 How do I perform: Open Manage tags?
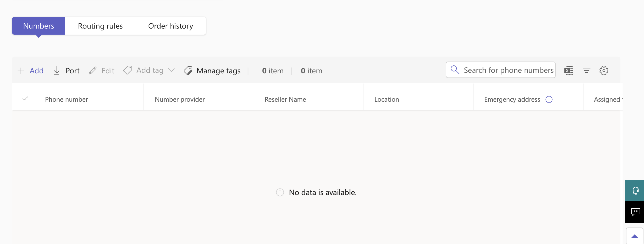[x=212, y=71]
